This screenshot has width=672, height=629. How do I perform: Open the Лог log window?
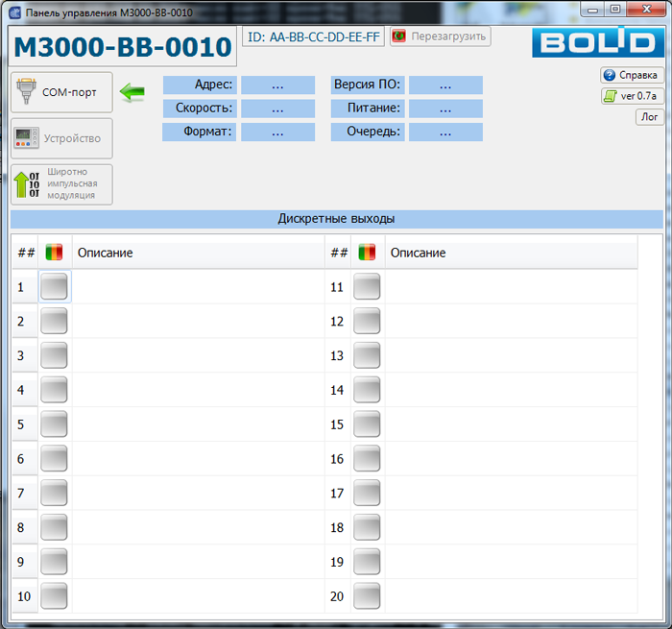(x=649, y=117)
